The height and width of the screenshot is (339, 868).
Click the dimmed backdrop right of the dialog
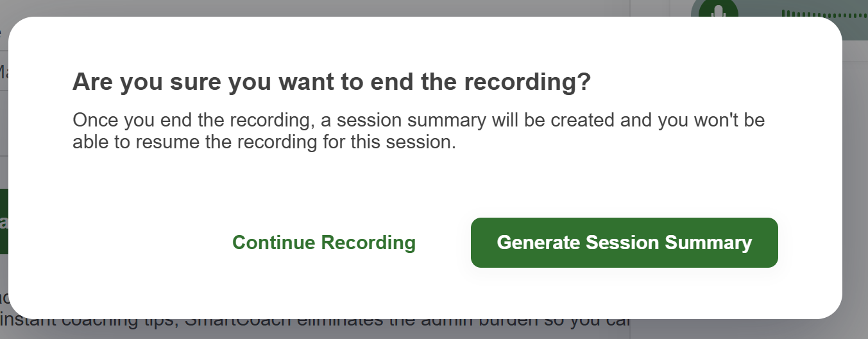coord(856,193)
